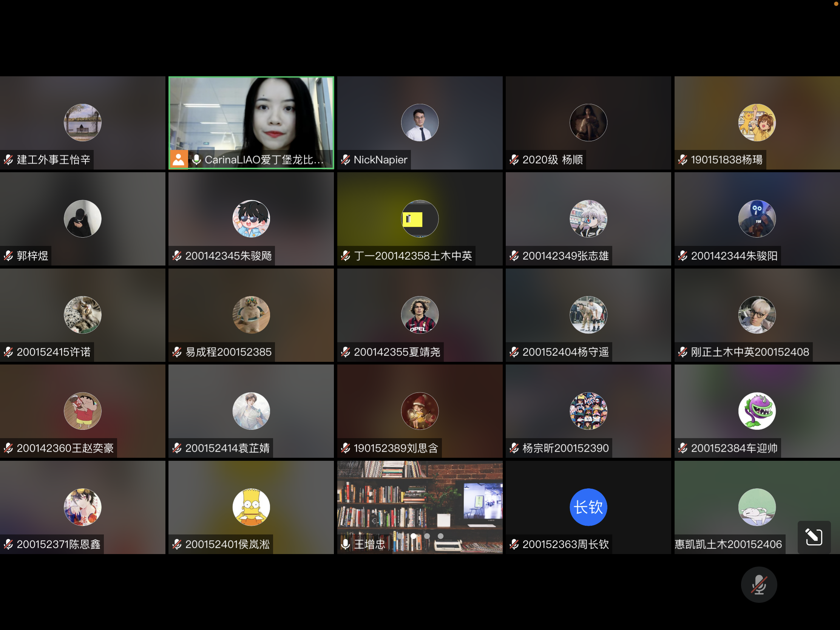This screenshot has width=840, height=630.
Task: Click the Bart Simpson avatar of 侯岚淞
Action: 252,507
